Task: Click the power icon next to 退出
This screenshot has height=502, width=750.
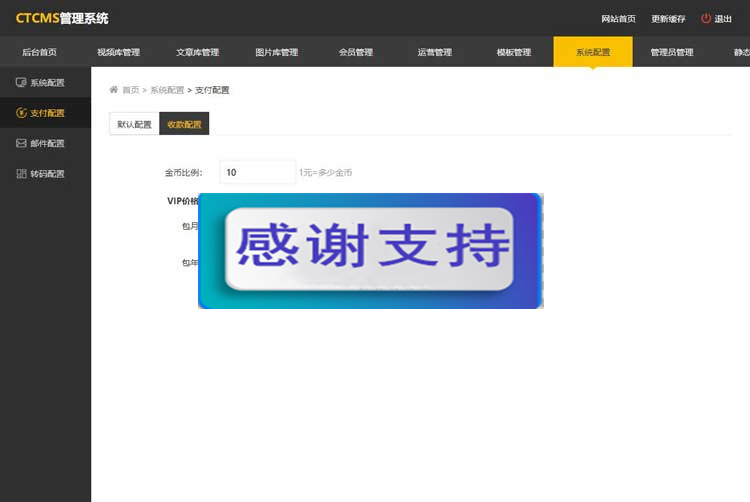Action: [705, 18]
